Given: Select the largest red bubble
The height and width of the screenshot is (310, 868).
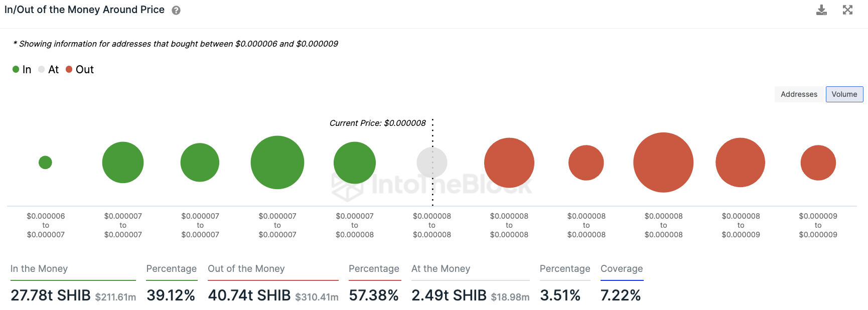Looking at the screenshot, I should (663, 163).
